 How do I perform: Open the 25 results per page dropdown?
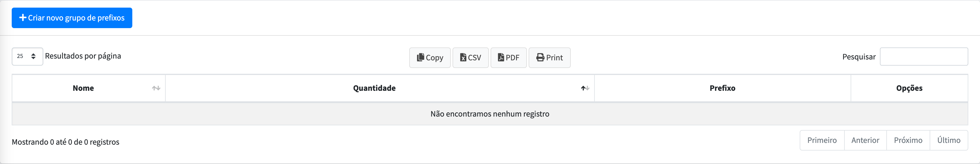28,56
